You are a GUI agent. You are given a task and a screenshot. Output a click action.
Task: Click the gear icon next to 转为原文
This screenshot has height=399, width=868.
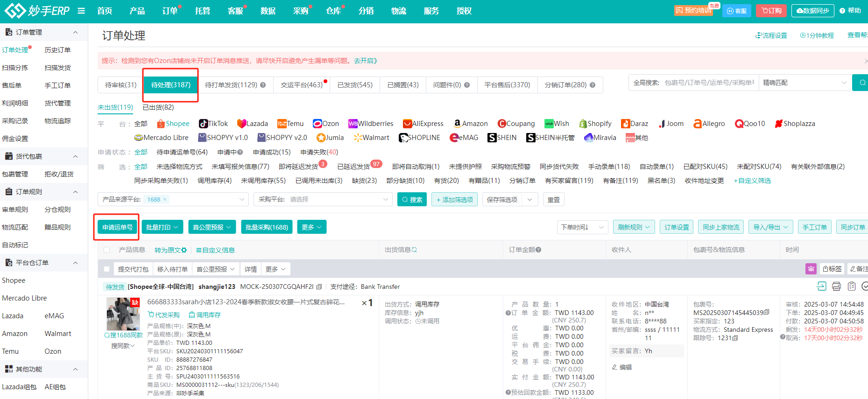[184, 250]
